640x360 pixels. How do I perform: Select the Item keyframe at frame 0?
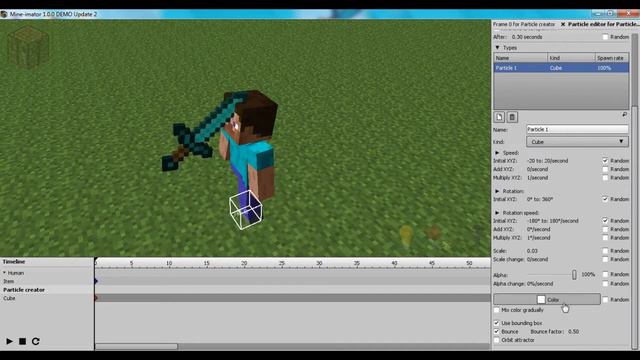(x=96, y=281)
